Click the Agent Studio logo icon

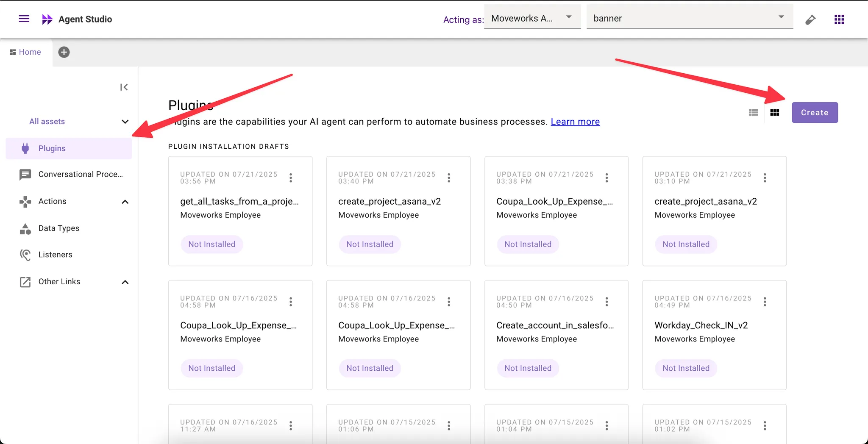tap(47, 19)
